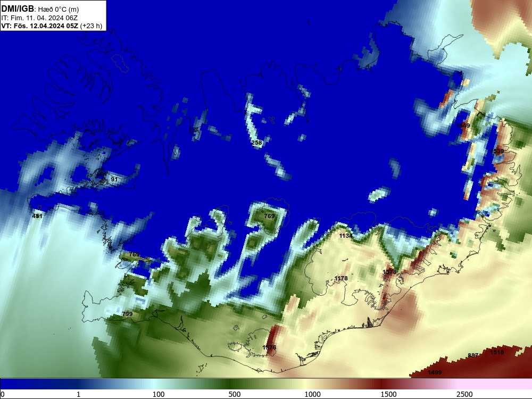
Task: Select the 769 value on the western peninsula
Action: coord(134,254)
